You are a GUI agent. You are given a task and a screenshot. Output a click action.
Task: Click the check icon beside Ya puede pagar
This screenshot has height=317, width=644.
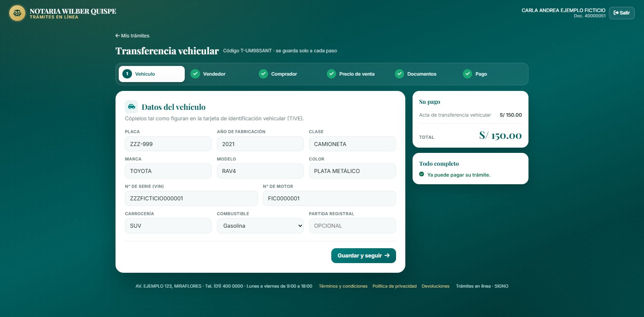click(421, 174)
